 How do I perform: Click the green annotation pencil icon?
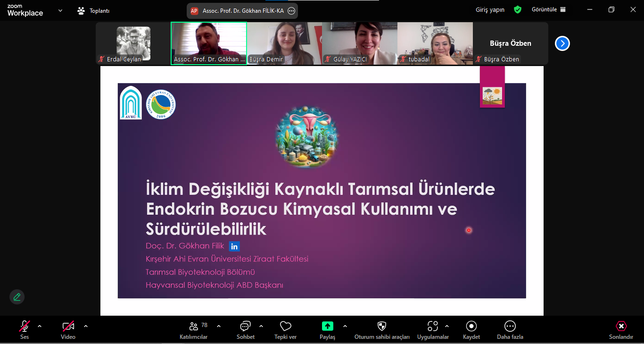pos(17,297)
